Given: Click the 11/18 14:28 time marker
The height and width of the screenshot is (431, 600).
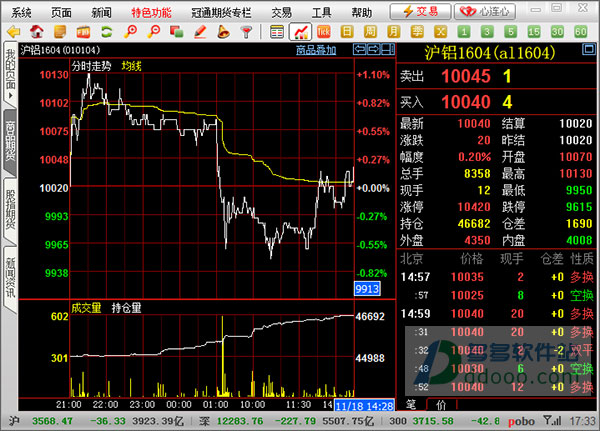Looking at the screenshot, I should 365,406.
